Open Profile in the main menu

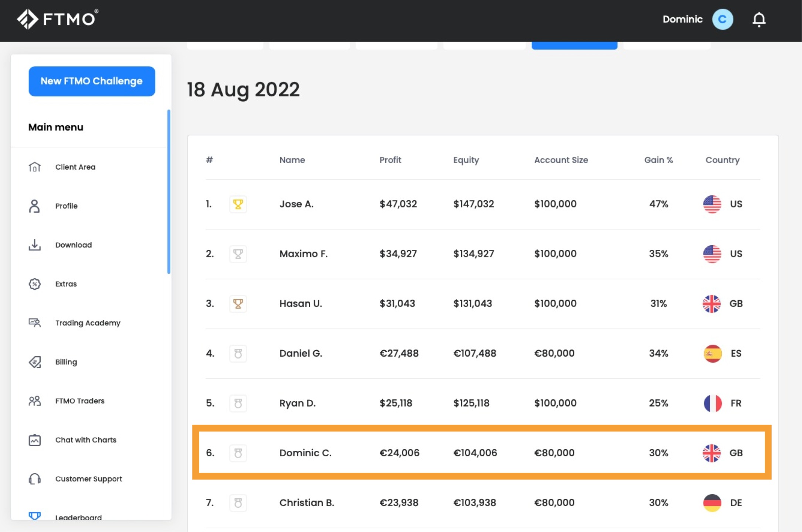click(67, 206)
